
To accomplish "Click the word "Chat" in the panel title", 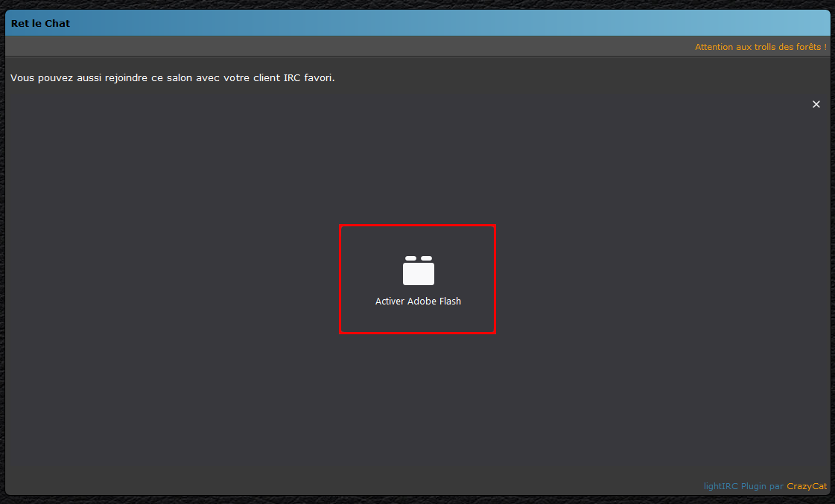I will [x=57, y=23].
